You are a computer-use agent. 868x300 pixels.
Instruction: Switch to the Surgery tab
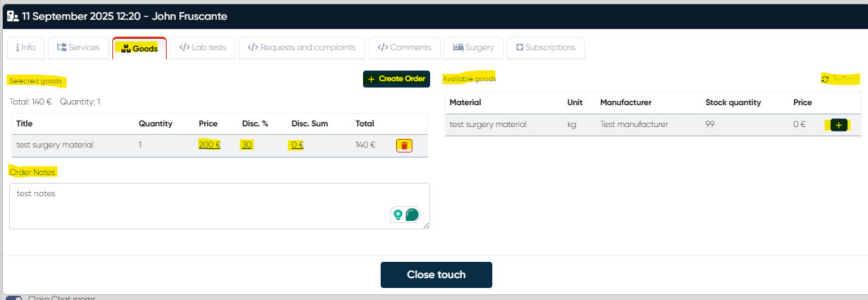tap(473, 47)
